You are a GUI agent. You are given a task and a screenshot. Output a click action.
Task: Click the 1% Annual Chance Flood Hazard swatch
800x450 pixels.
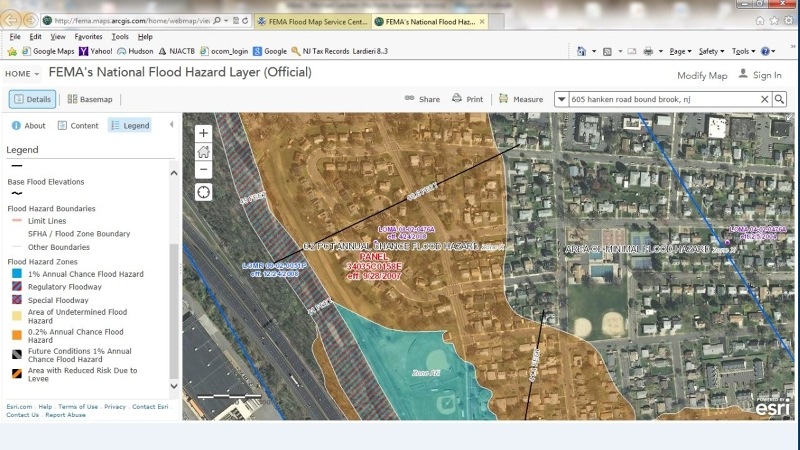pos(17,274)
